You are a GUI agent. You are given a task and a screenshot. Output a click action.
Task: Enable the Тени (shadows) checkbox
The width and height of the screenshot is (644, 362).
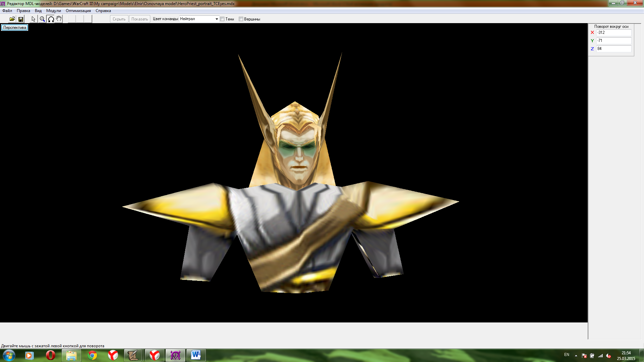222,19
